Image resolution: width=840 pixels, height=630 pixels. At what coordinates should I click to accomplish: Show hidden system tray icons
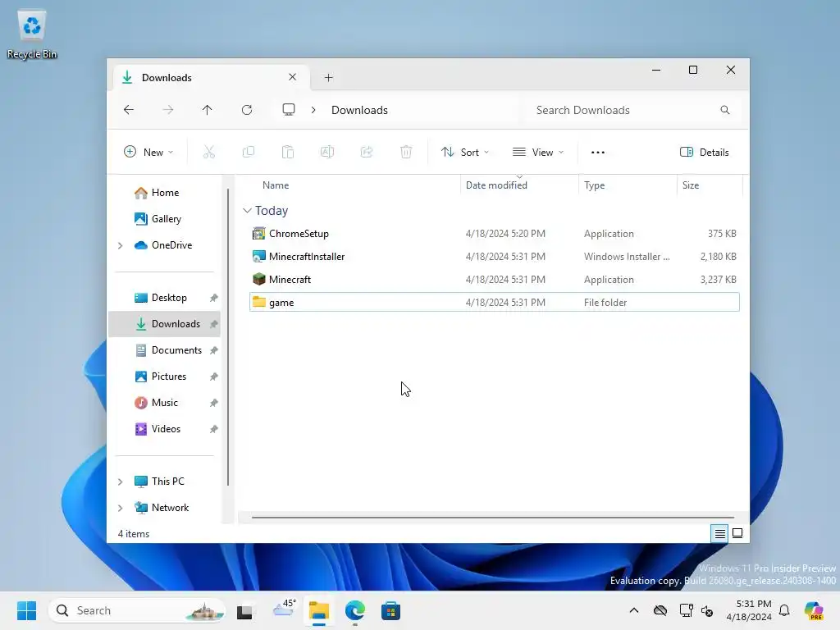634,610
